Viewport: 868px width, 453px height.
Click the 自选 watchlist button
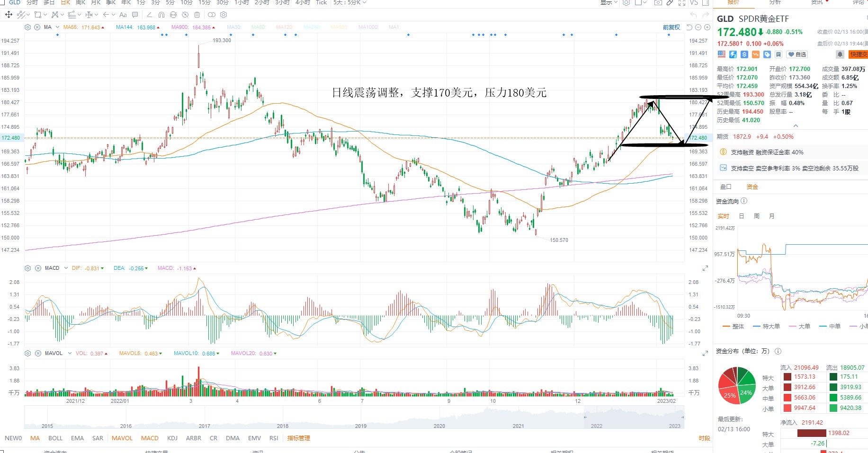coord(797,54)
